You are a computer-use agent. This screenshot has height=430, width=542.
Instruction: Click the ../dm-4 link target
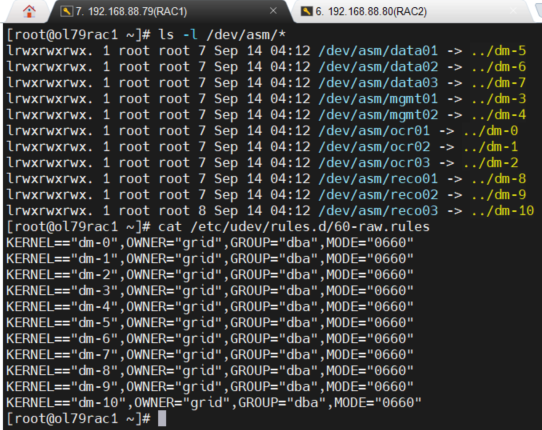[498, 115]
